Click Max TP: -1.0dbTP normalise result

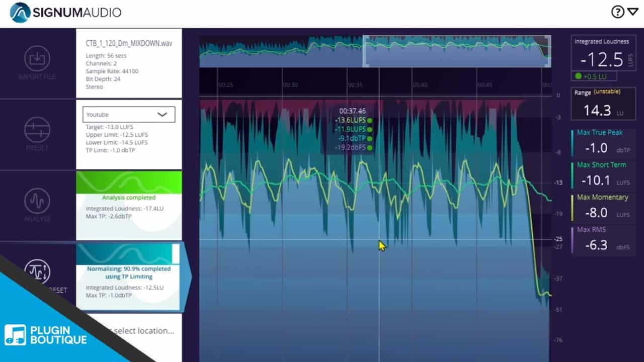(109, 295)
